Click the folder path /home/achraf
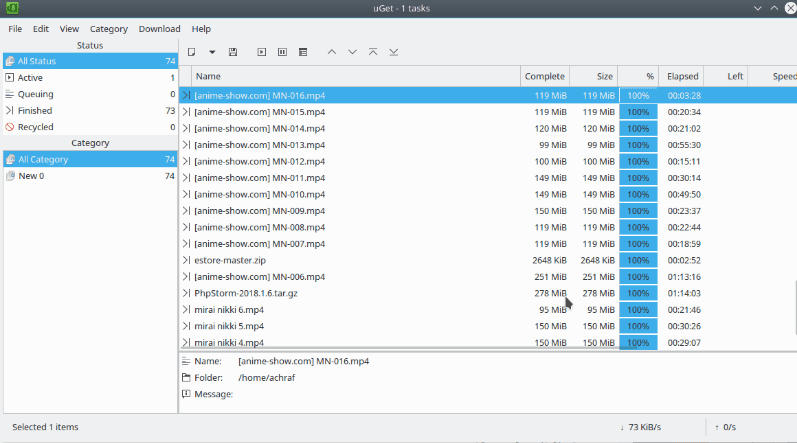Image resolution: width=797 pixels, height=443 pixels. [x=266, y=377]
